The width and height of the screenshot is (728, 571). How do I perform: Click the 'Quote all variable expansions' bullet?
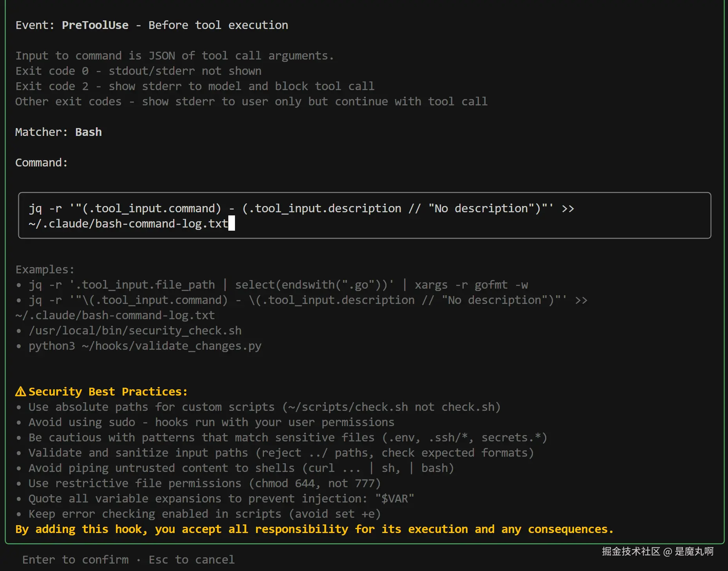click(x=221, y=499)
